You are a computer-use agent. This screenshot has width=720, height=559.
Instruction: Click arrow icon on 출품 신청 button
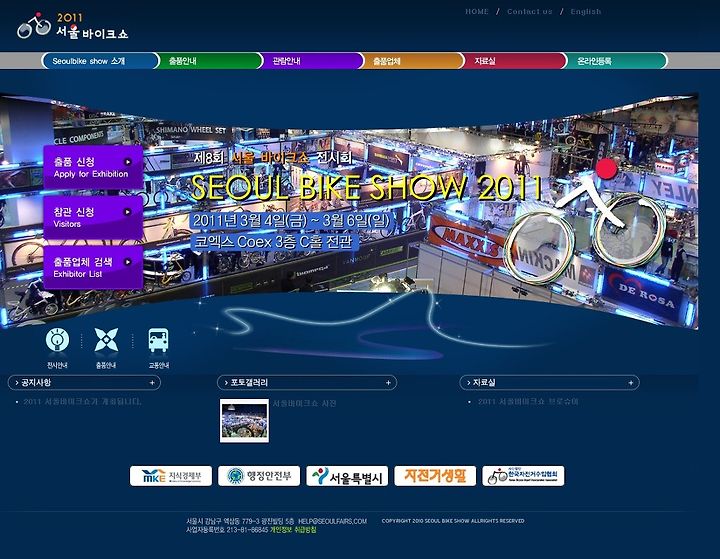click(128, 162)
